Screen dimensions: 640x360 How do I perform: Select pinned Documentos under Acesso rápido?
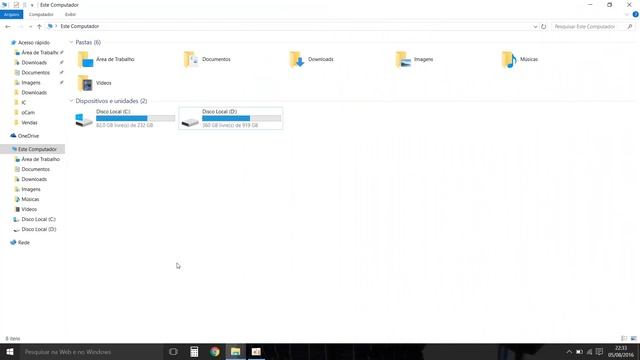(36, 73)
